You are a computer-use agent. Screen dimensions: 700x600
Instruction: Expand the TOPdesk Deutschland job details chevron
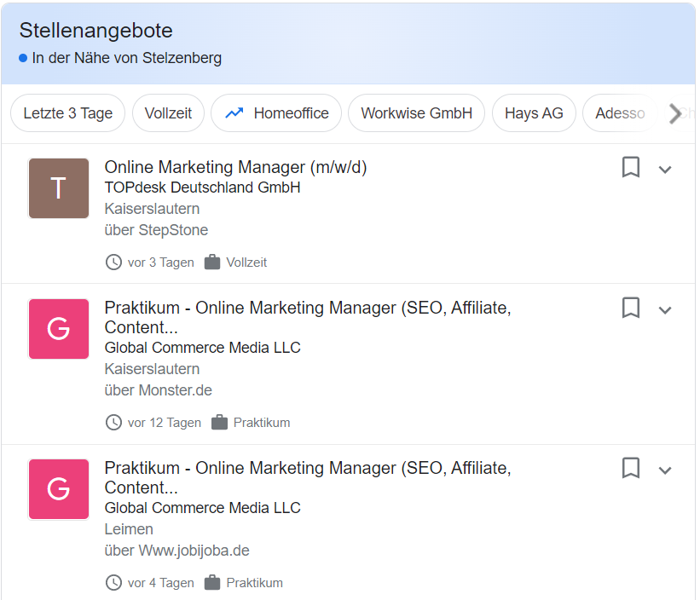pos(665,170)
